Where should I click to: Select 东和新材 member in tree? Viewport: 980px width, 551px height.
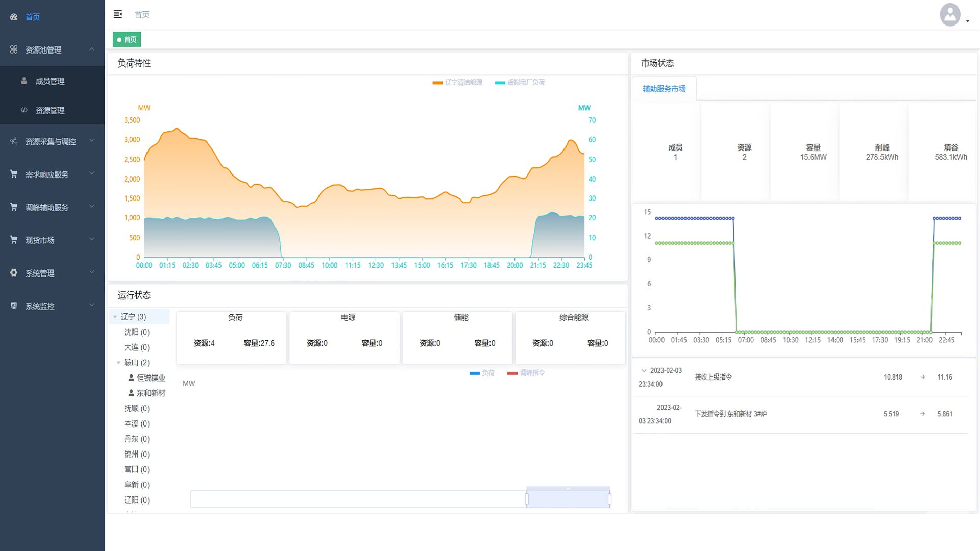(x=151, y=393)
